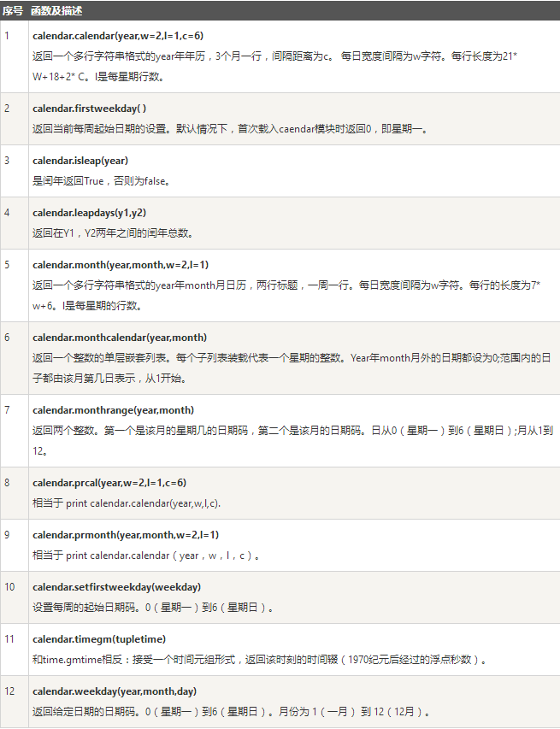Click text 'W+18+2* C。l是每星期行数。'
The image size is (560, 729).
click(x=98, y=77)
